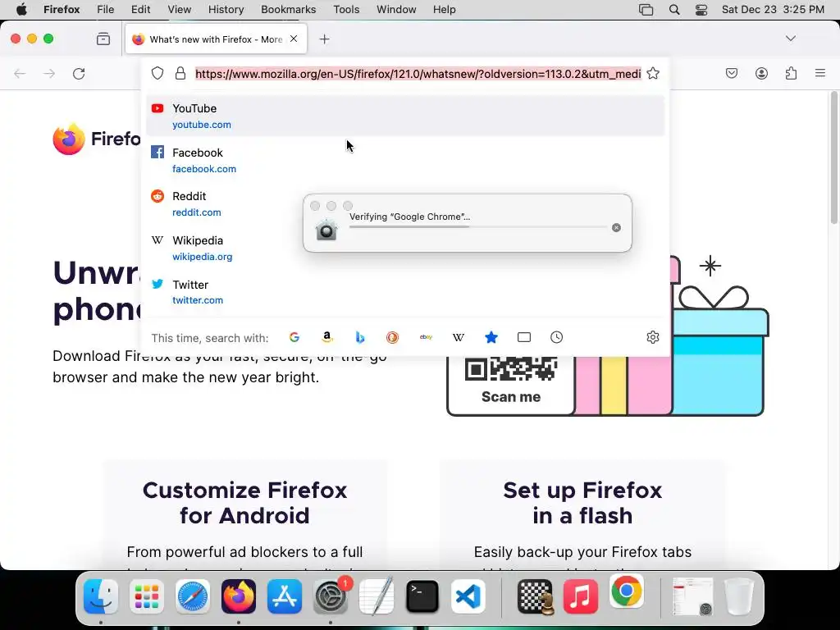The image size is (840, 630).
Task: Open a new tab with plus button
Action: (x=325, y=39)
